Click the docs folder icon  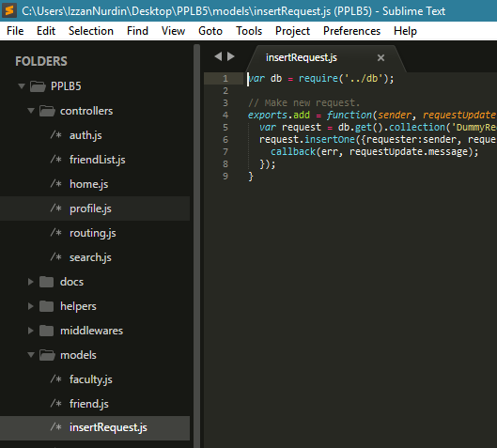click(47, 282)
